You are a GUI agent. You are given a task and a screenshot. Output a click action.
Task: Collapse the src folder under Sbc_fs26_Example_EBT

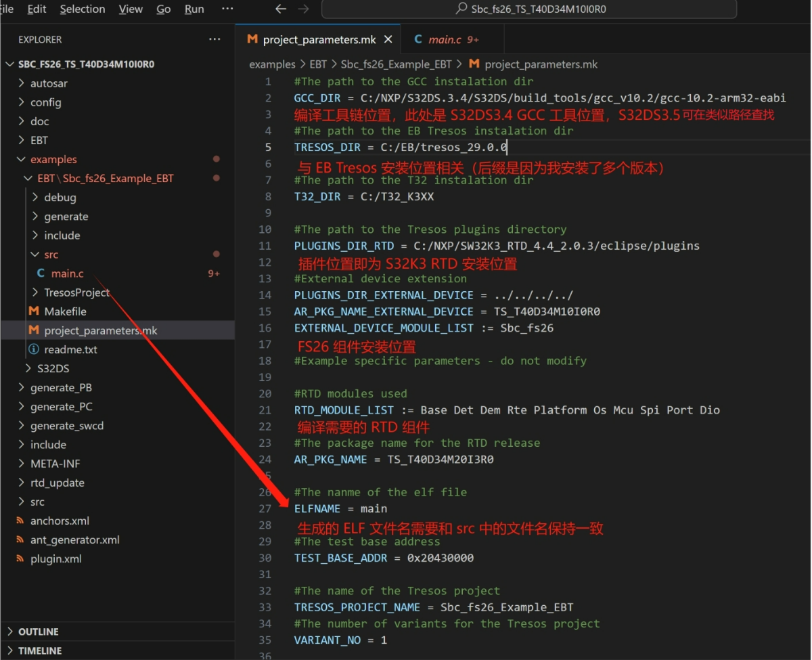click(x=51, y=255)
